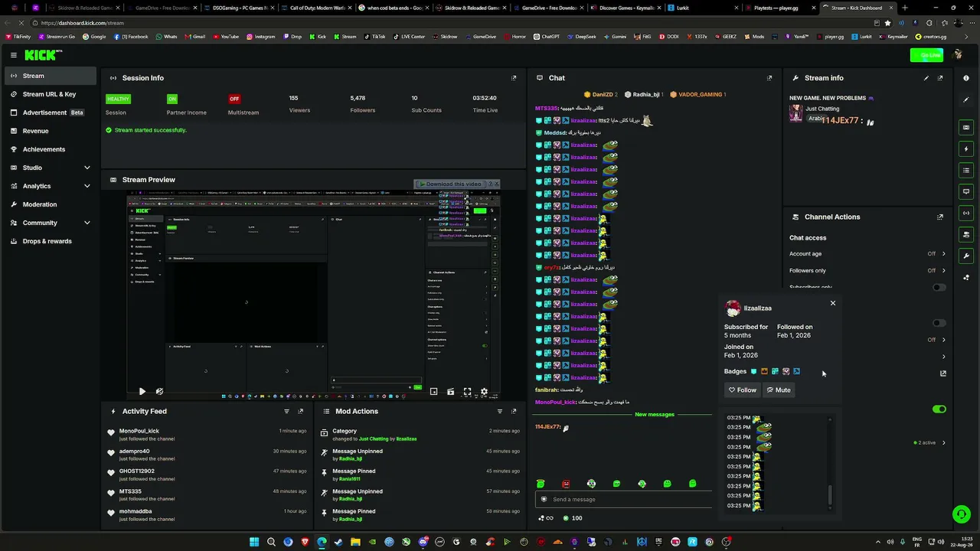This screenshot has width=980, height=551.
Task: Filter the Mod Actions list
Action: 500,412
